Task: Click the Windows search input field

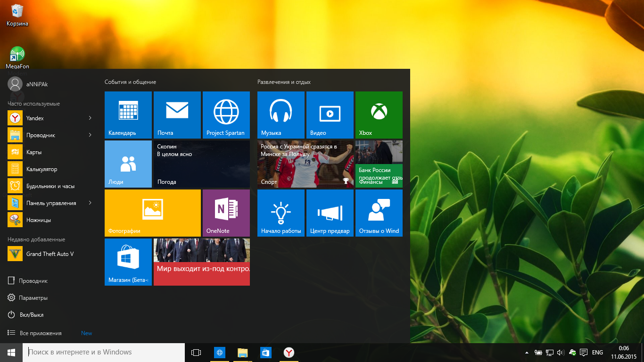Action: pos(104,352)
